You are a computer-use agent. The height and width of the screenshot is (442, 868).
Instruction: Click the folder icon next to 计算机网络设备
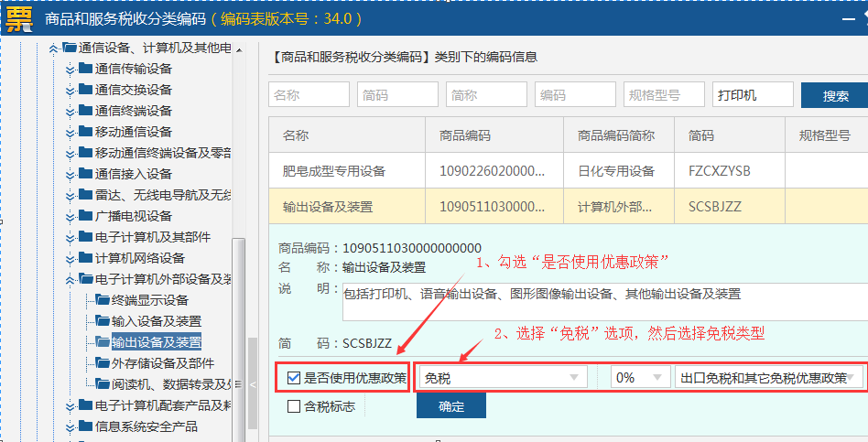tap(85, 258)
